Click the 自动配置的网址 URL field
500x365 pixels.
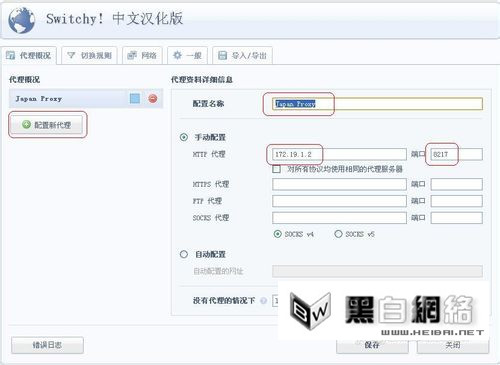coord(377,271)
